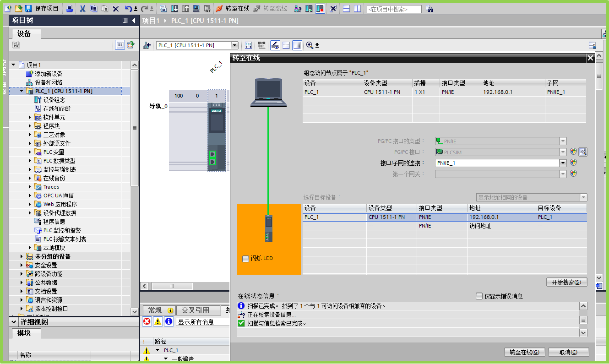Click the Go online (转至在线) dialog button

pos(524,352)
